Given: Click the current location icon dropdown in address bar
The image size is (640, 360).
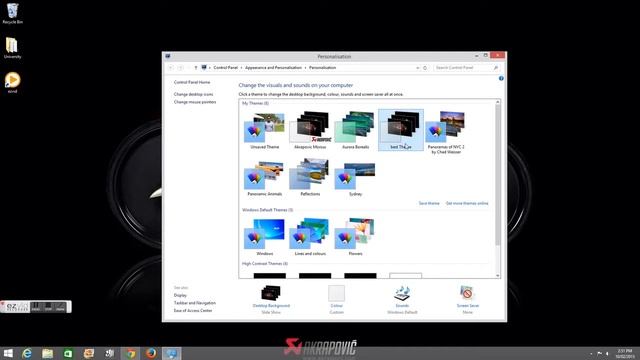Looking at the screenshot, I should click(x=204, y=68).
